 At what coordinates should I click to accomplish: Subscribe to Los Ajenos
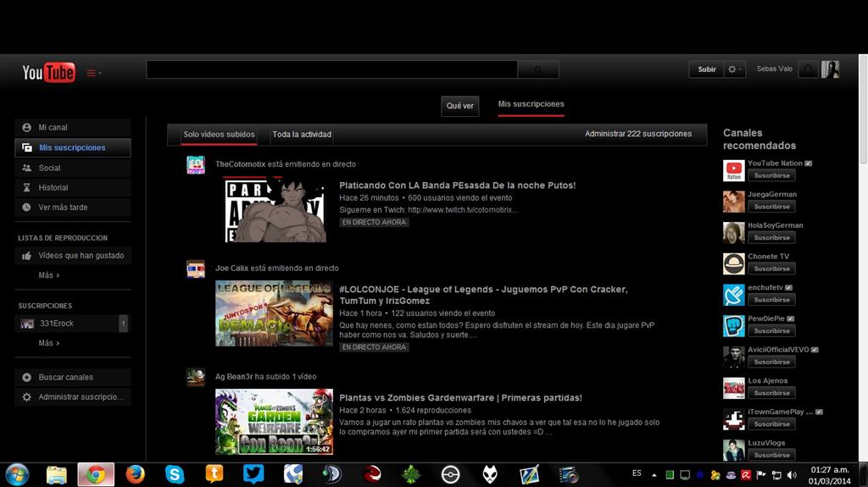771,393
